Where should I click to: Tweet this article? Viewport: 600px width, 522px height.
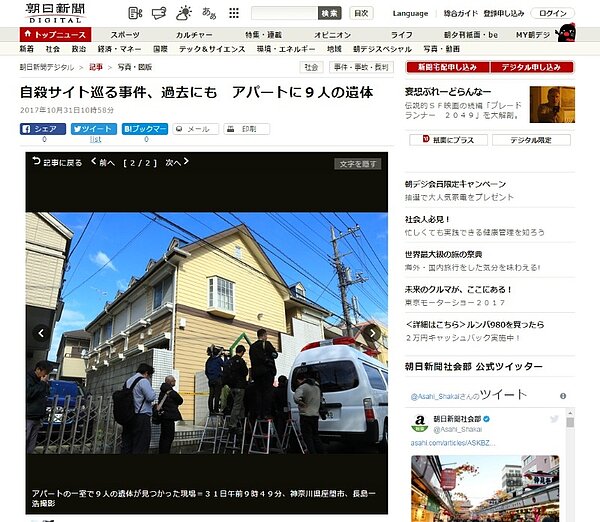pos(94,129)
